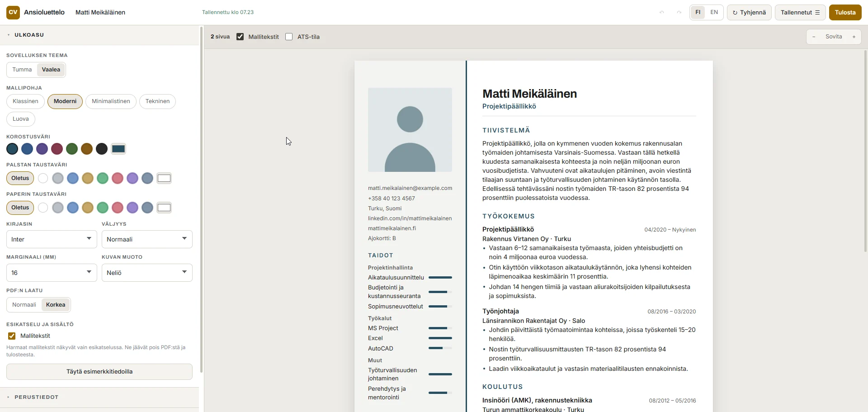Screen dimensions: 868x412
Task: Uncheck Mallitekstit under Esikatselu ja sisältö
Action: click(12, 336)
